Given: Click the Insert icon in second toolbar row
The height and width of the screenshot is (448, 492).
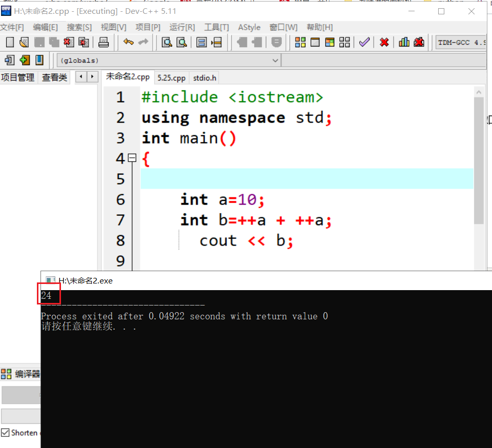Looking at the screenshot, I should pyautogui.click(x=10, y=60).
